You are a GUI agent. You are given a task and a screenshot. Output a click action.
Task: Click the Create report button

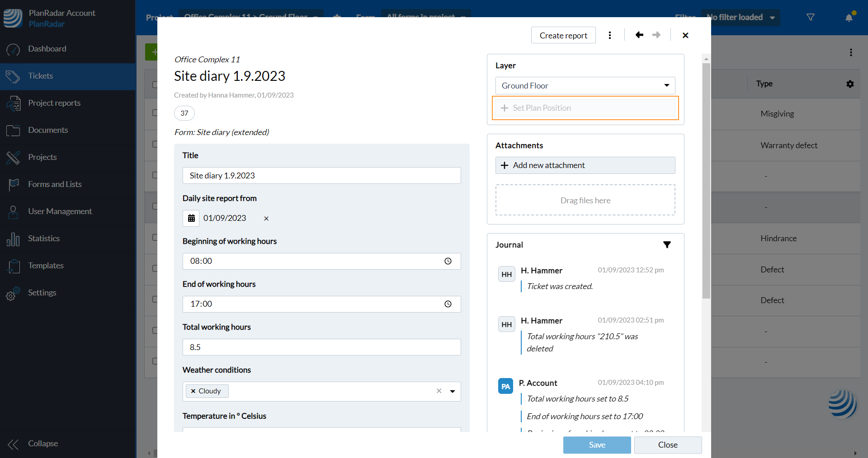click(563, 35)
